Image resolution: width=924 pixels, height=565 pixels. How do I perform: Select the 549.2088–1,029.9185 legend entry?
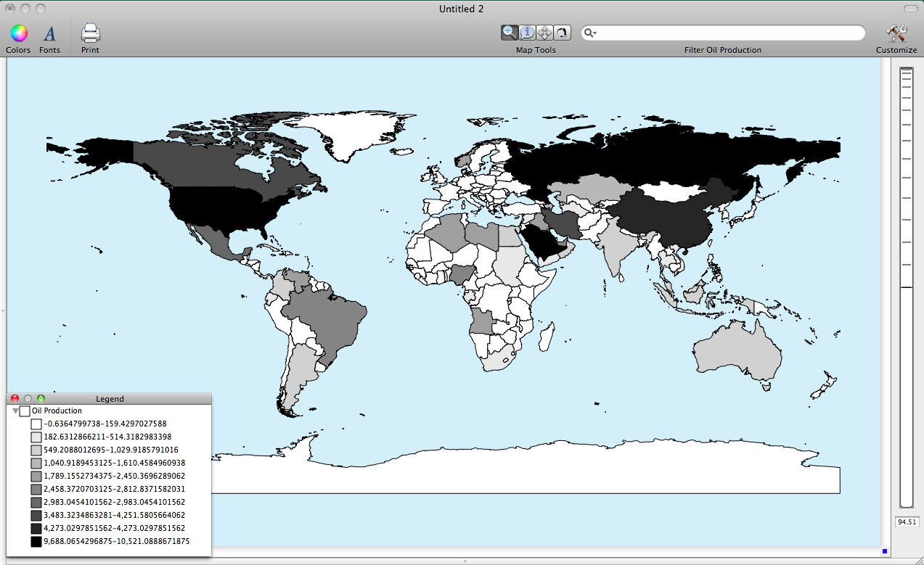110,450
